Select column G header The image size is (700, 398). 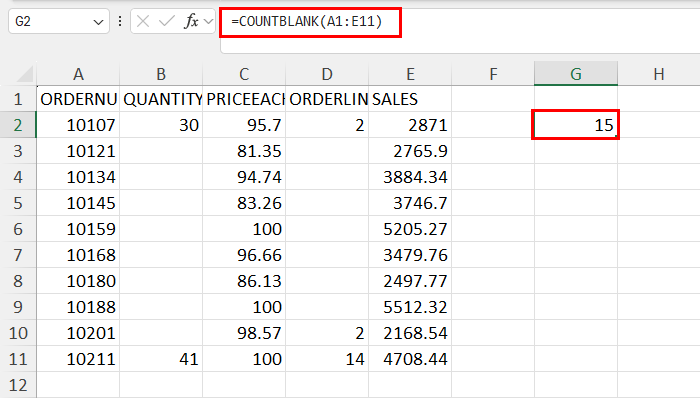[576, 74]
